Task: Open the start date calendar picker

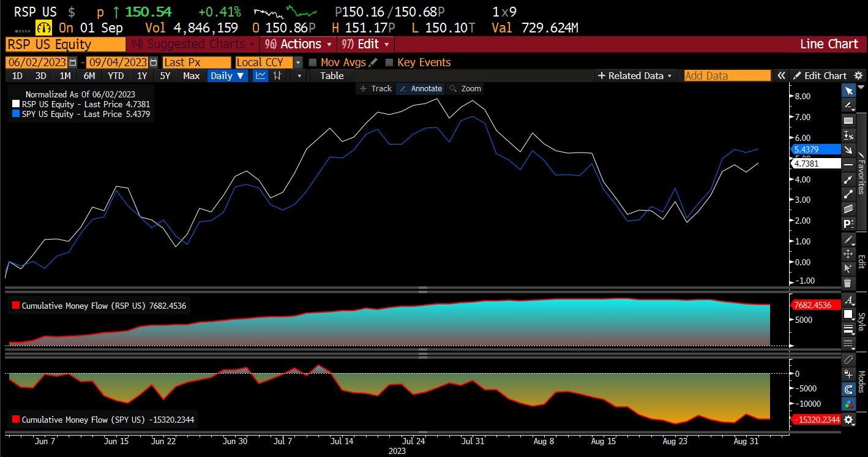Action: [73, 62]
